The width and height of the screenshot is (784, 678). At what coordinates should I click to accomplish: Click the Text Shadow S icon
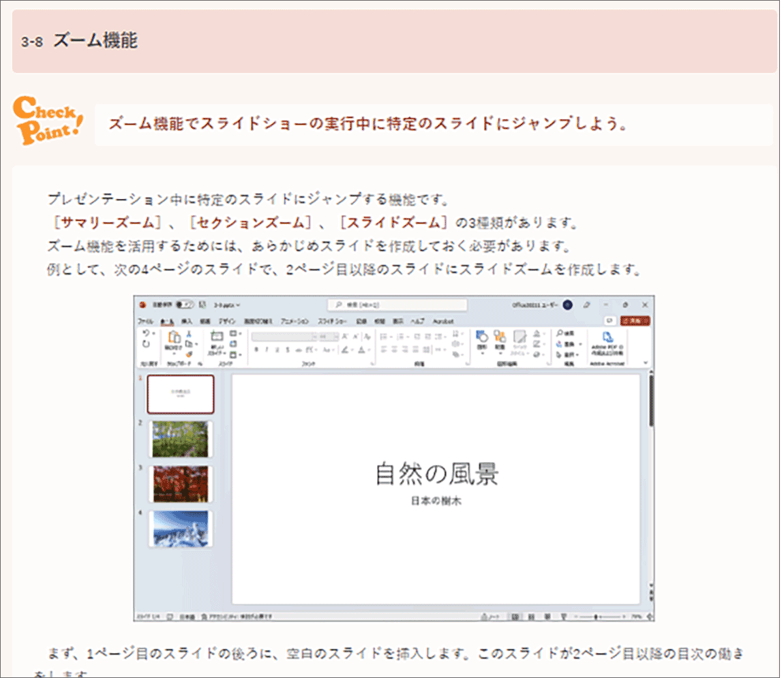point(288,350)
